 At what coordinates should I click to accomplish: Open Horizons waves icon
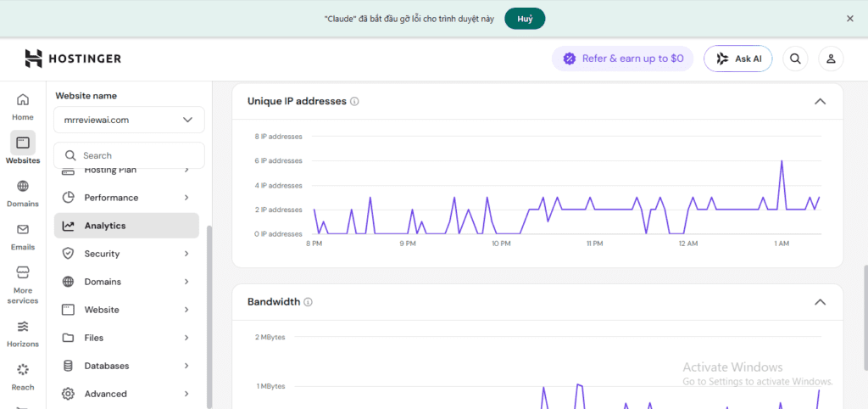23,325
